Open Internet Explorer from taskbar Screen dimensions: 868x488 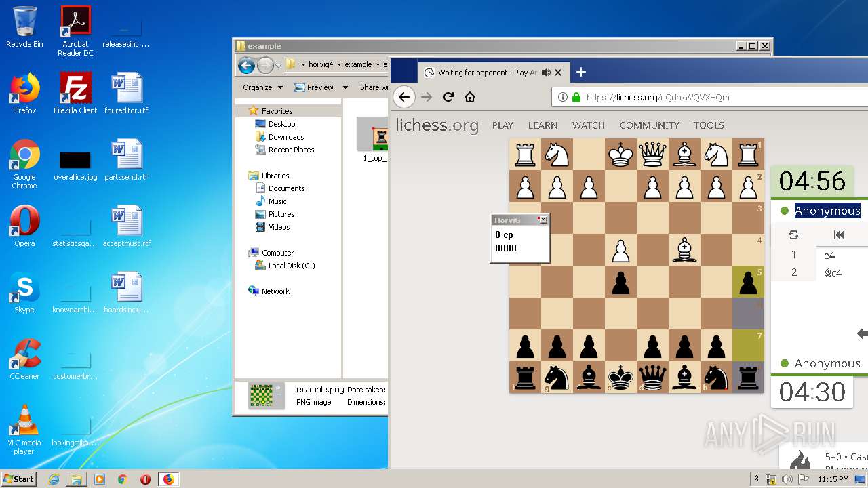54,479
